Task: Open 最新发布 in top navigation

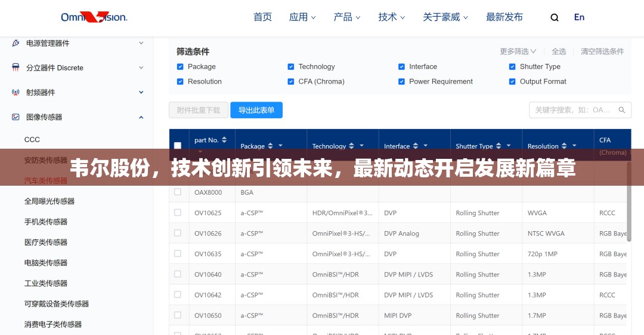Action: tap(504, 17)
